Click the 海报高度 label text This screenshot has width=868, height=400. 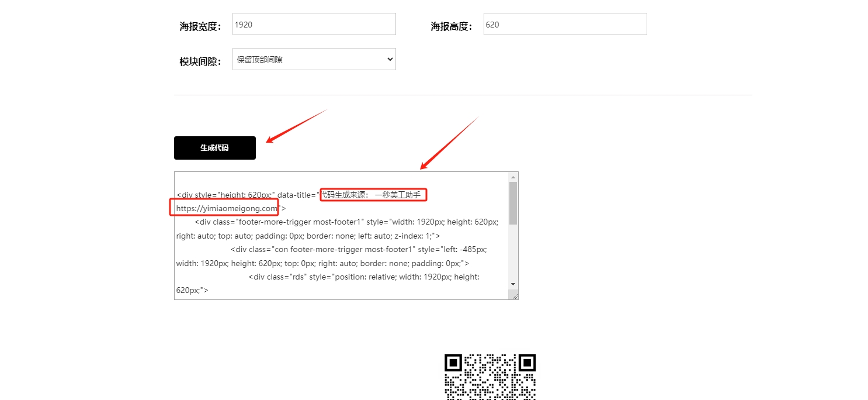(x=452, y=26)
